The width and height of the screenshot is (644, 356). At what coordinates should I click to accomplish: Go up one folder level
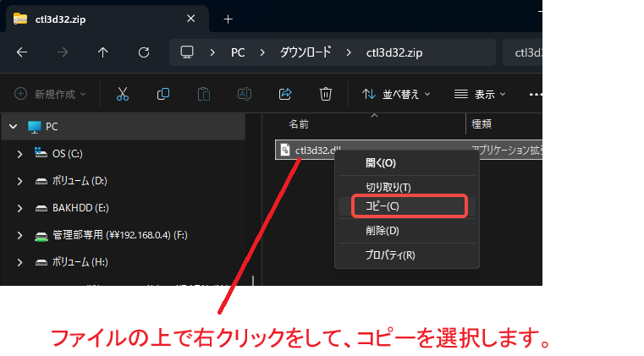[102, 52]
